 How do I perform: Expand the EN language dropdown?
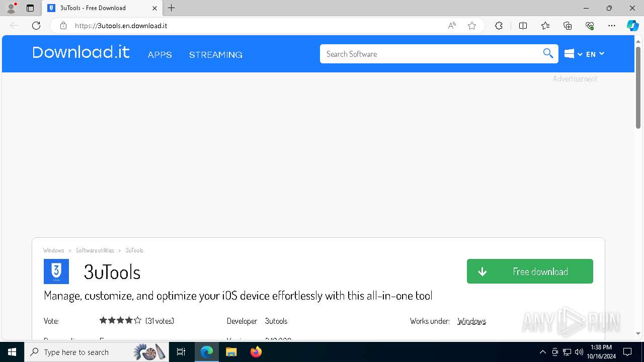[x=595, y=54]
